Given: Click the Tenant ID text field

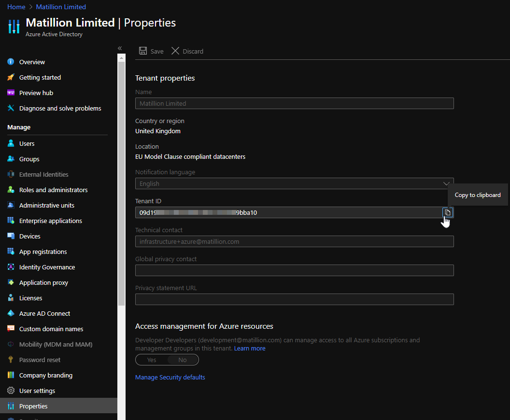Looking at the screenshot, I should 288,212.
